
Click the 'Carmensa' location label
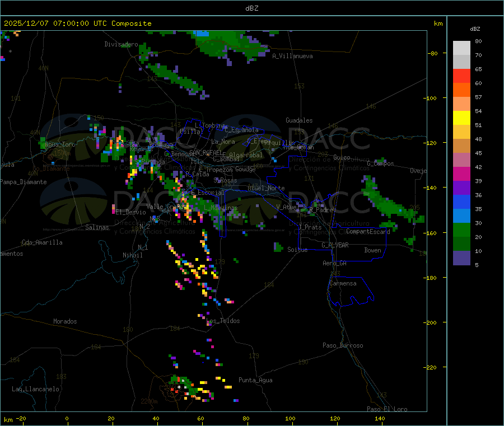[x=343, y=283]
